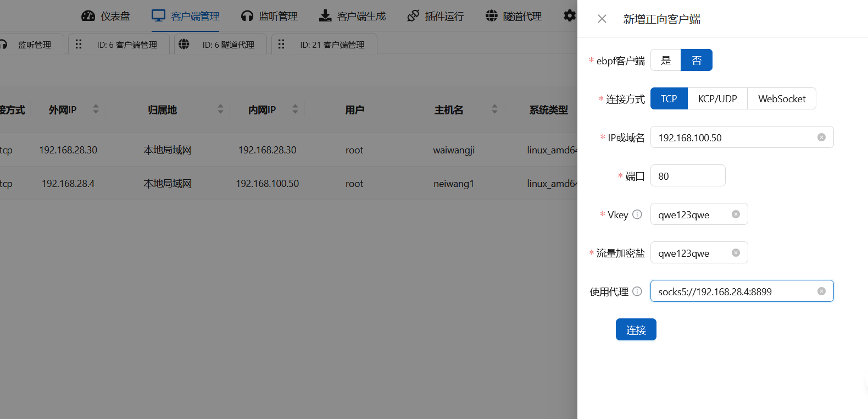Image resolution: width=868 pixels, height=419 pixels.
Task: Sort table by 主机名 column
Action: (494, 109)
